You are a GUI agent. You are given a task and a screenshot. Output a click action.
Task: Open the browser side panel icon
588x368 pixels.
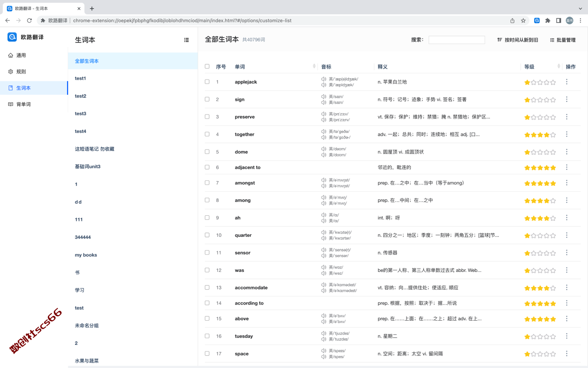tap(559, 20)
